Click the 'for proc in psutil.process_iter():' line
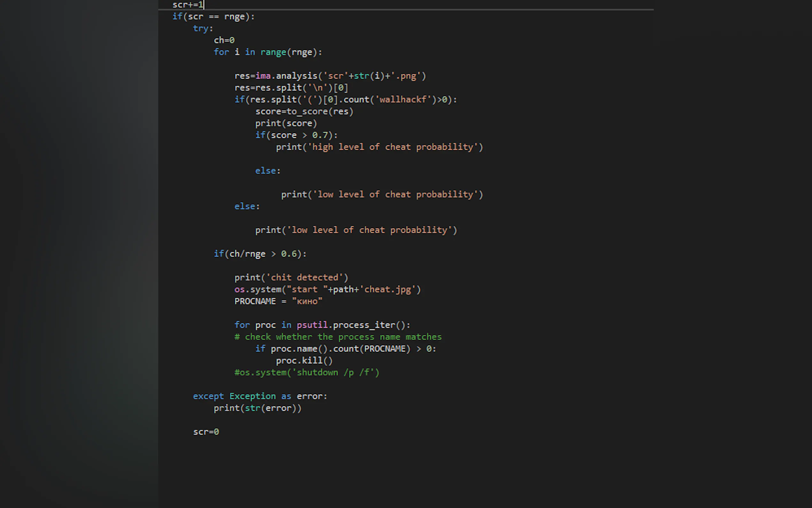 pos(322,325)
